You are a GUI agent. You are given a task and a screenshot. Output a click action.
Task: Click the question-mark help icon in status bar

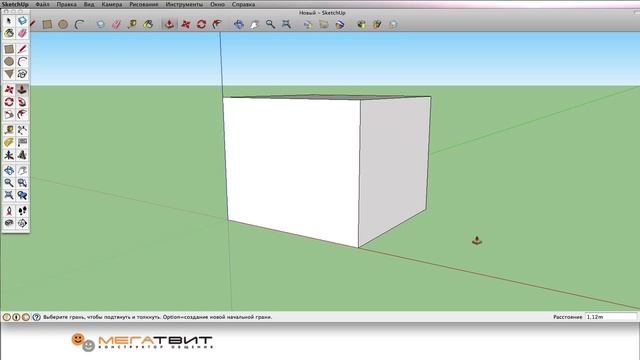pyautogui.click(x=36, y=317)
